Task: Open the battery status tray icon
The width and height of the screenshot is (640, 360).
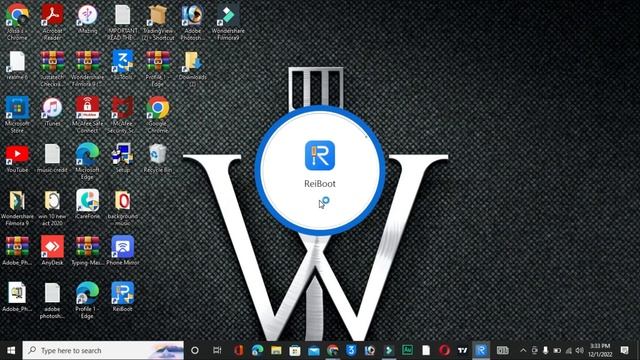Action: pos(557,350)
